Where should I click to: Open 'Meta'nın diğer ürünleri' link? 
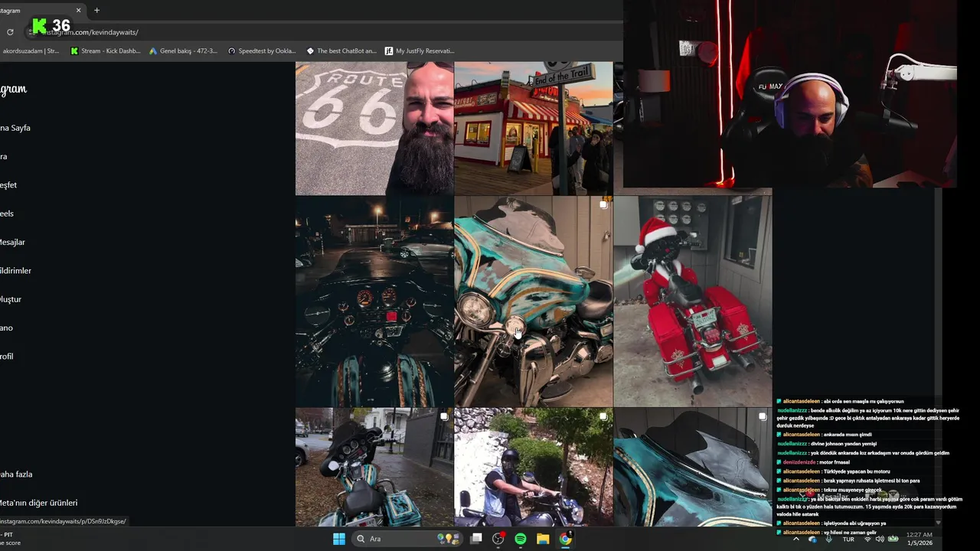pyautogui.click(x=38, y=503)
